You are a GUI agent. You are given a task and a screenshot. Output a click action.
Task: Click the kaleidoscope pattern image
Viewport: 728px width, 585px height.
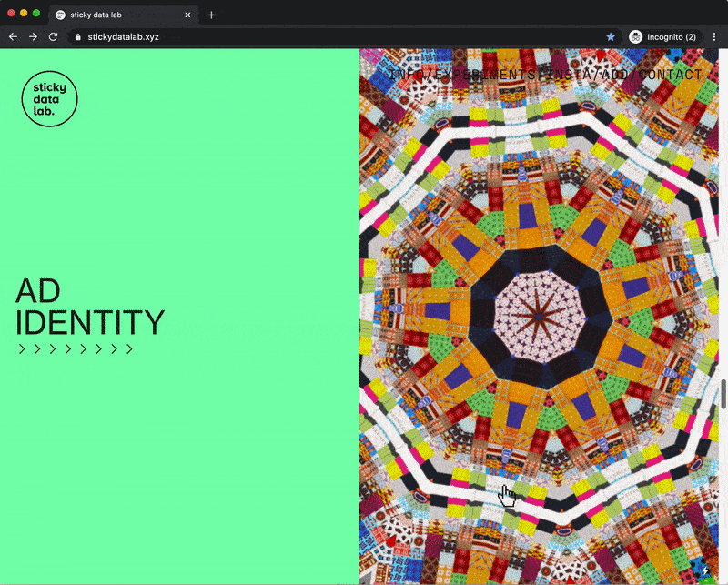pos(539,317)
